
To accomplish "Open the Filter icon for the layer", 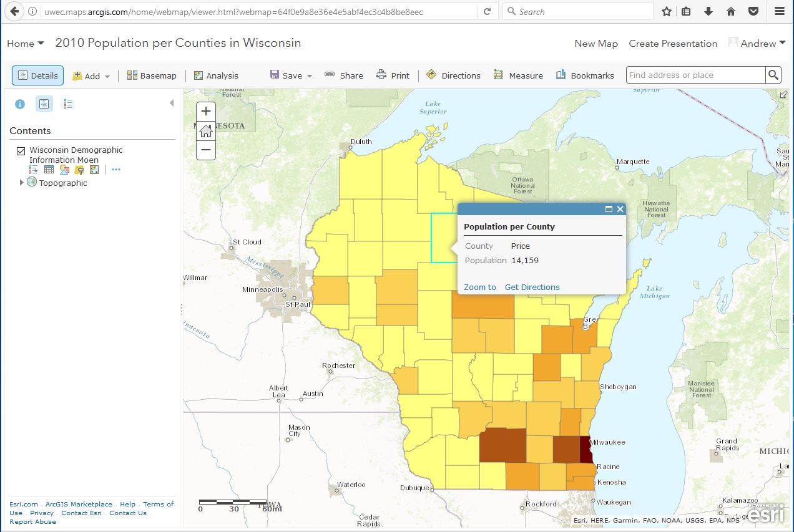I will (79, 170).
